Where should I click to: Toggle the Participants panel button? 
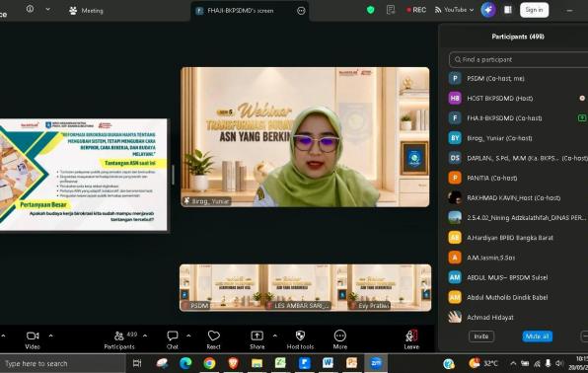click(x=120, y=340)
